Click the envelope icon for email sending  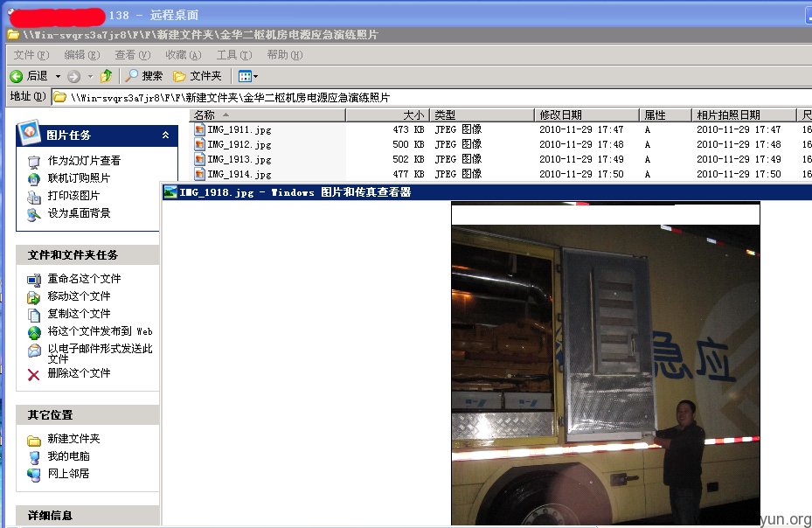coord(34,351)
